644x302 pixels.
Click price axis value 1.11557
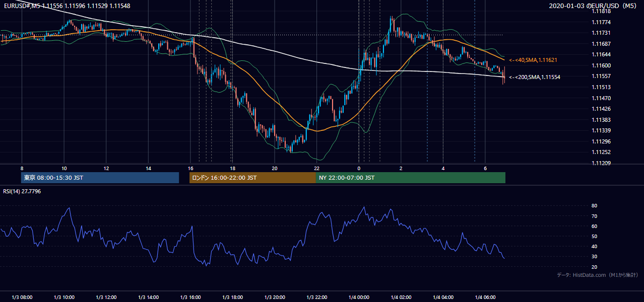[601, 76]
